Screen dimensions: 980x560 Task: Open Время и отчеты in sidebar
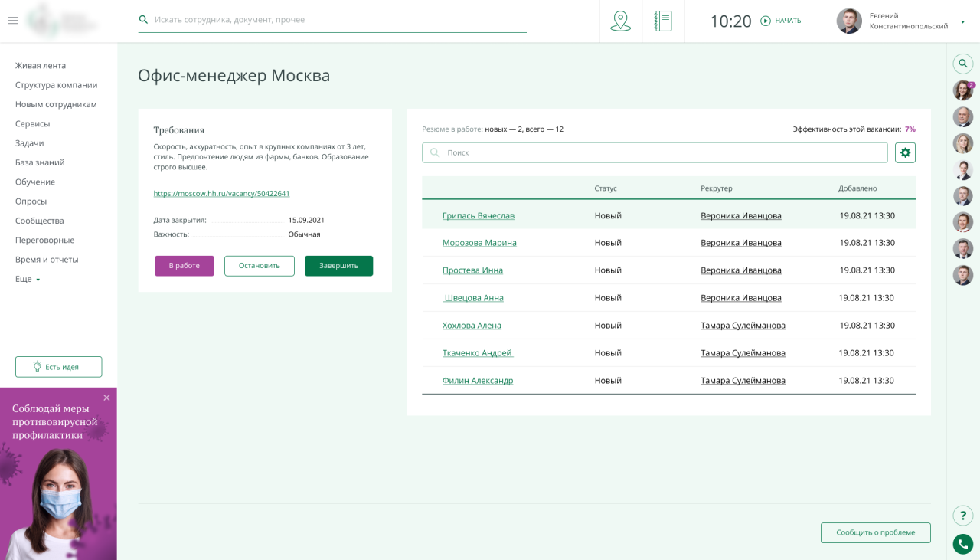[x=47, y=260]
